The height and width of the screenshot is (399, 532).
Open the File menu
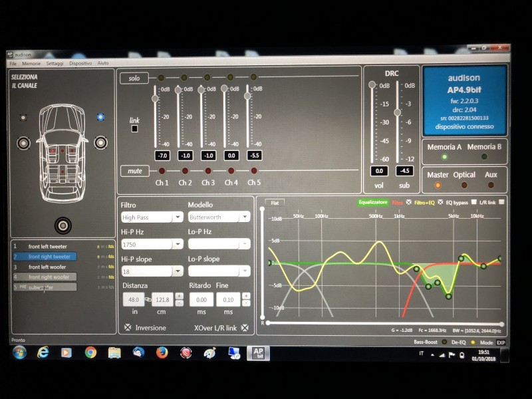(x=13, y=63)
